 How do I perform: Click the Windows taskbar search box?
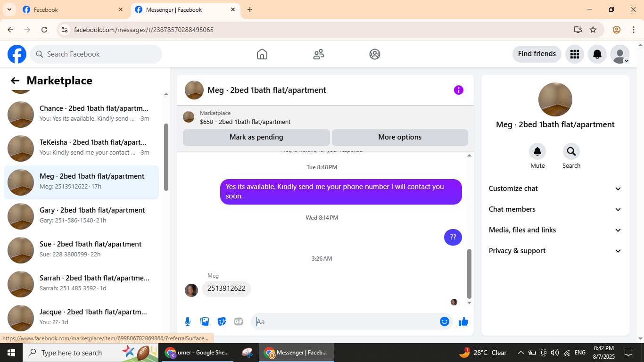pyautogui.click(x=90, y=353)
